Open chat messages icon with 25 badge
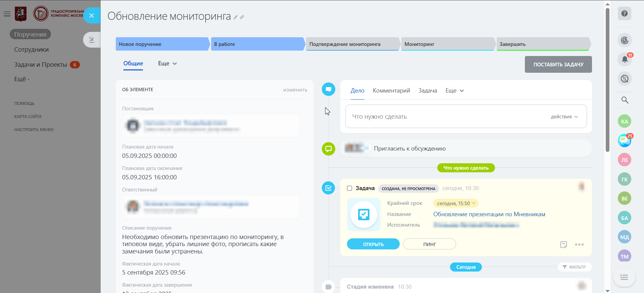 (625, 140)
